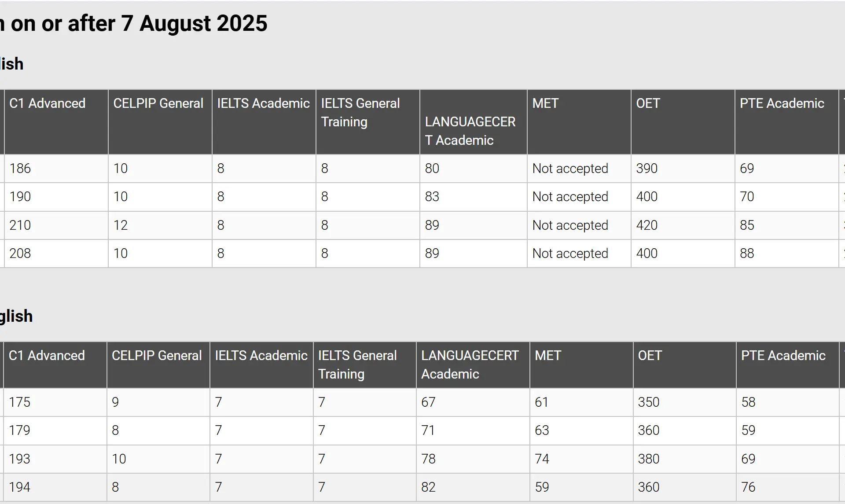Screen dimensions: 845x504
Task: Click the OET score 380 cell
Action: pos(649,459)
